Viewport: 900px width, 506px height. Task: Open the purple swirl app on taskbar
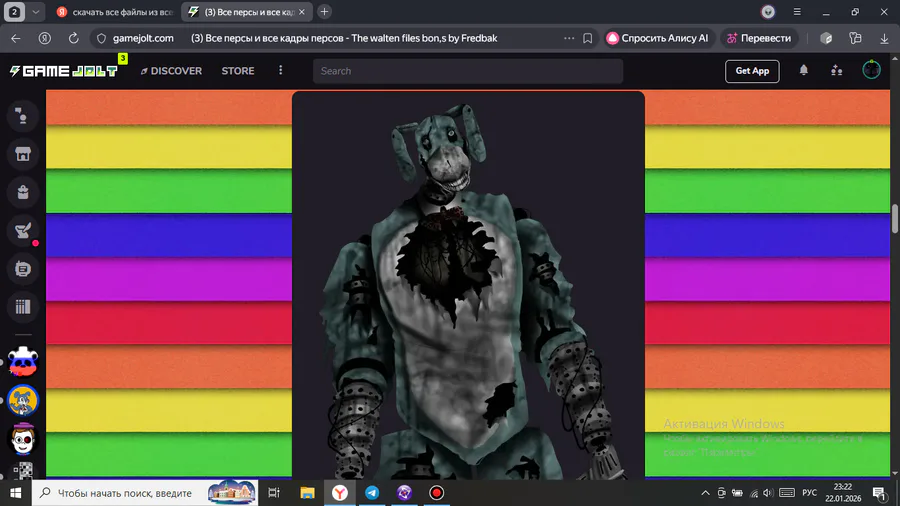pos(404,493)
